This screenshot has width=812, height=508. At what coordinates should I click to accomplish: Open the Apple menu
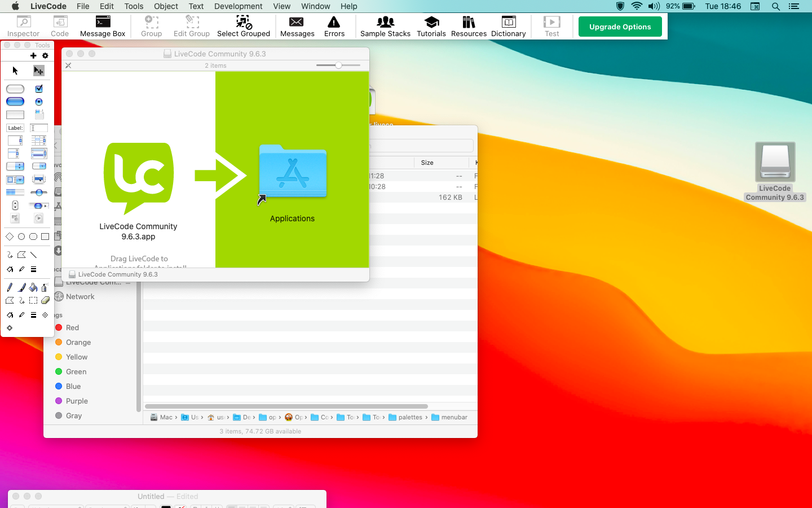pos(15,6)
